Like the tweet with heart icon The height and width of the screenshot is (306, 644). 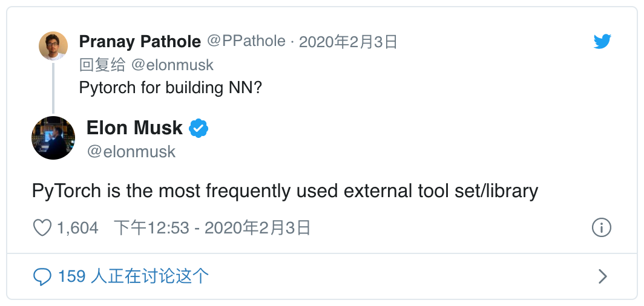42,227
